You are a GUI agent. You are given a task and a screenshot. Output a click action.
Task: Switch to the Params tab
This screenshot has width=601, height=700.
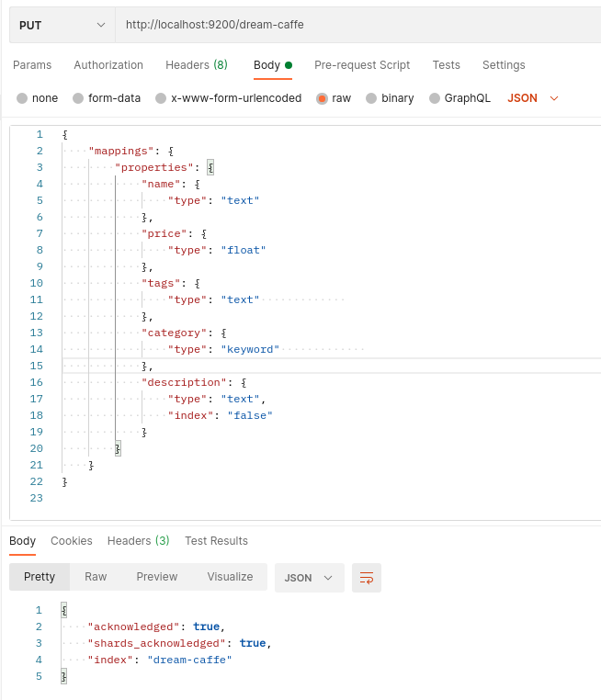point(32,65)
